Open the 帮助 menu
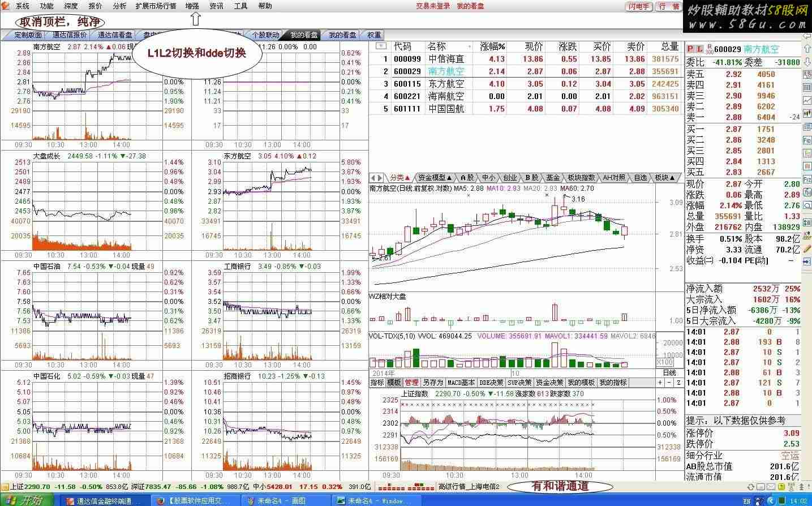Screen dimensions: 812x506 [265, 6]
